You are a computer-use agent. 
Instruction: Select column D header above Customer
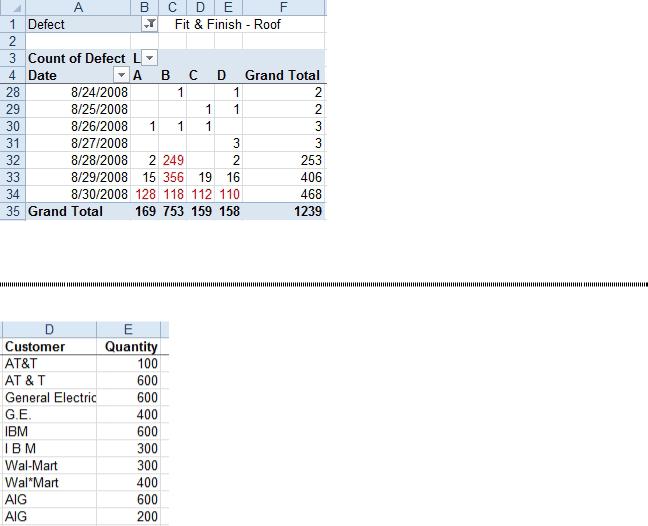[x=49, y=330]
